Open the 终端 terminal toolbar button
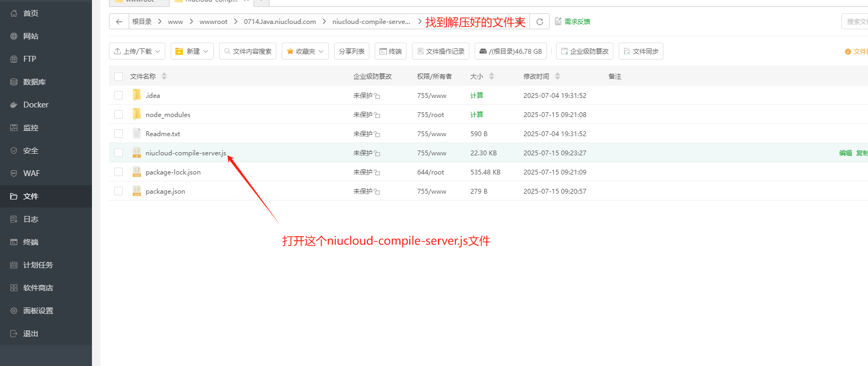 (x=390, y=51)
